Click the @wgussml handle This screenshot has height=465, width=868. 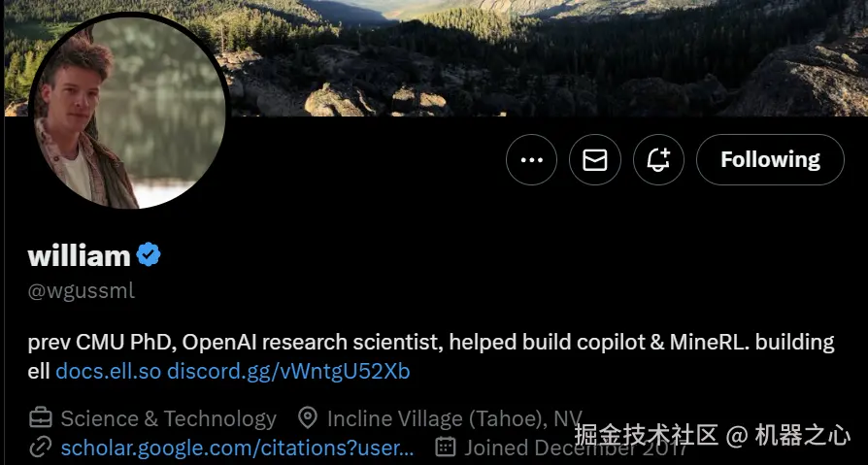(x=82, y=290)
